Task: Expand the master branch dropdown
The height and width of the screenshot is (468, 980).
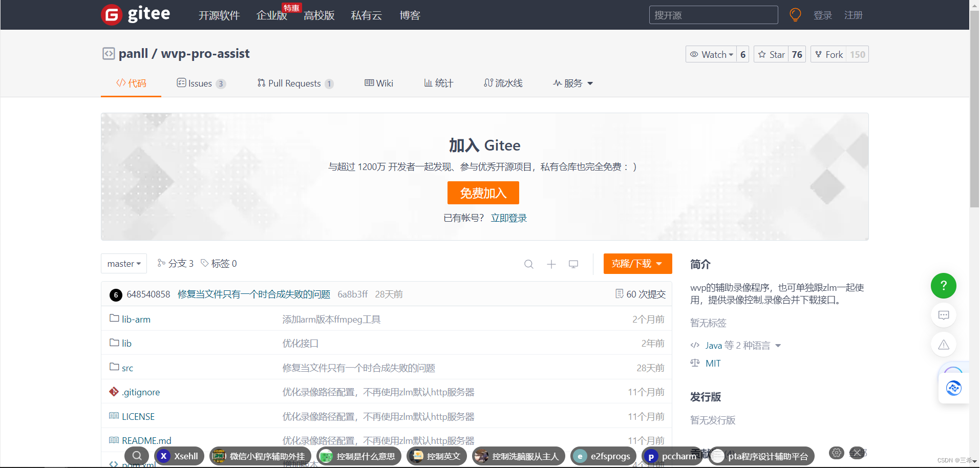Action: pyautogui.click(x=123, y=263)
